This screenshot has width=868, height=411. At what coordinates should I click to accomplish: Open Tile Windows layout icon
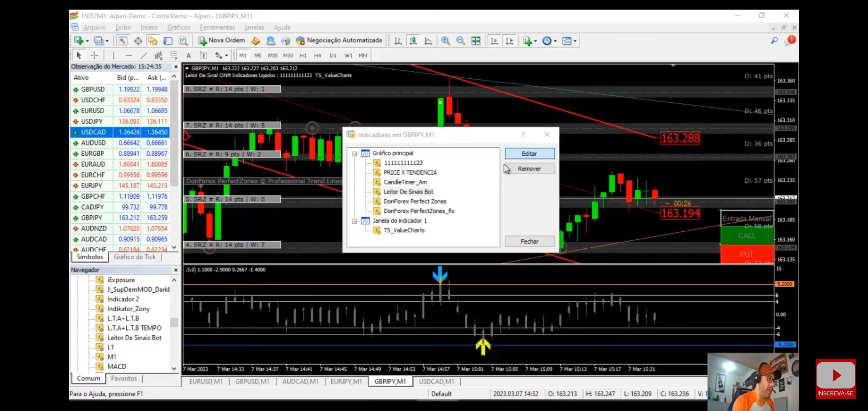point(475,41)
